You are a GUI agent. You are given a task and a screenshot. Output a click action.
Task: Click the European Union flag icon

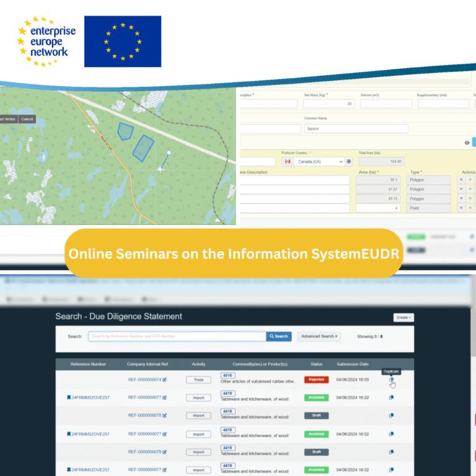122,42
